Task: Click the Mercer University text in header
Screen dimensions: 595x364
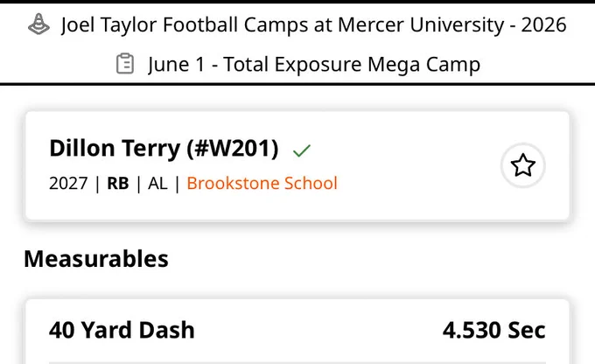Action: coord(421,25)
